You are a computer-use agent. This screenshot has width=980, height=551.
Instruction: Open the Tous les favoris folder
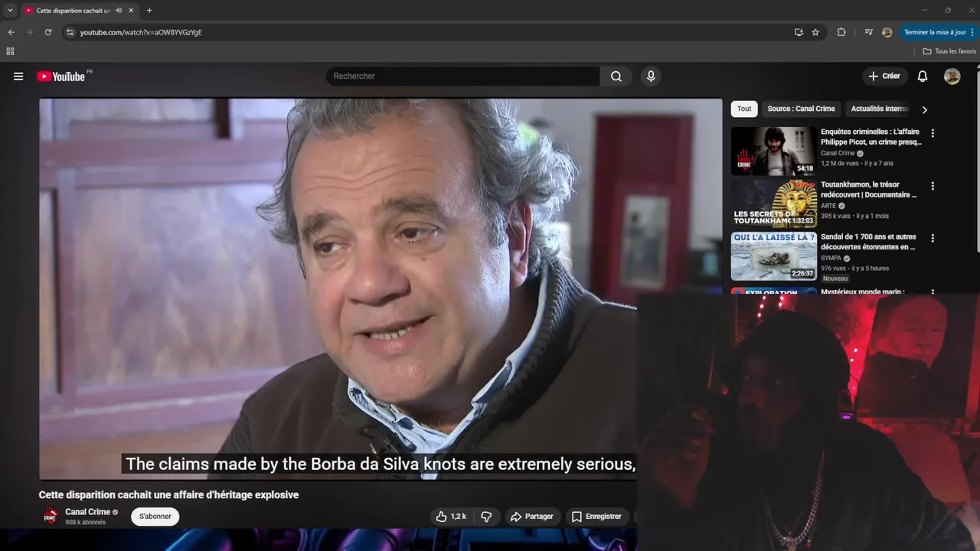point(949,51)
